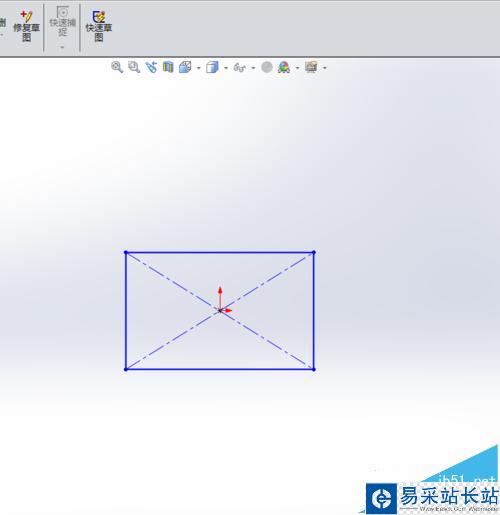
Task: Select the left edge of the rectangle
Action: point(126,311)
